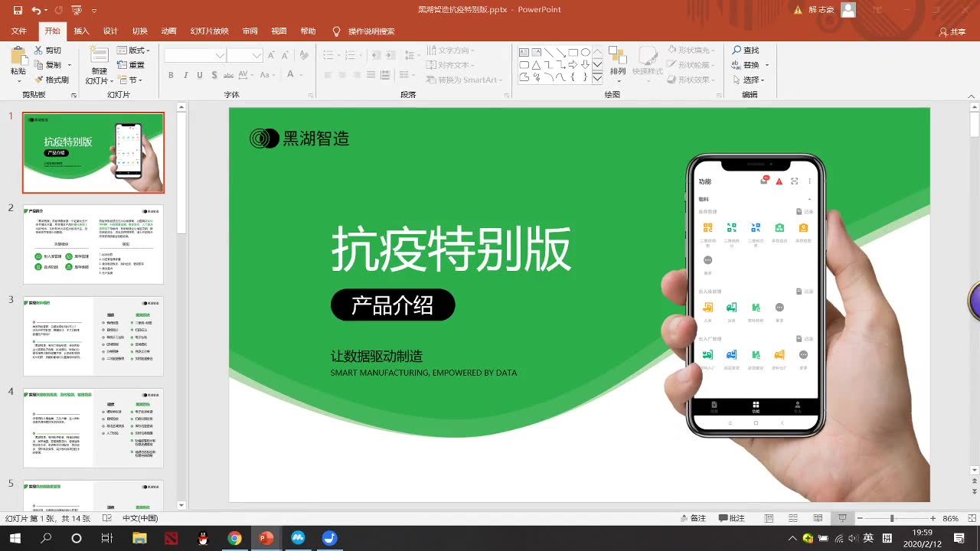The height and width of the screenshot is (551, 980).
Task: Select the rectangle shape in gallery
Action: pos(573,53)
